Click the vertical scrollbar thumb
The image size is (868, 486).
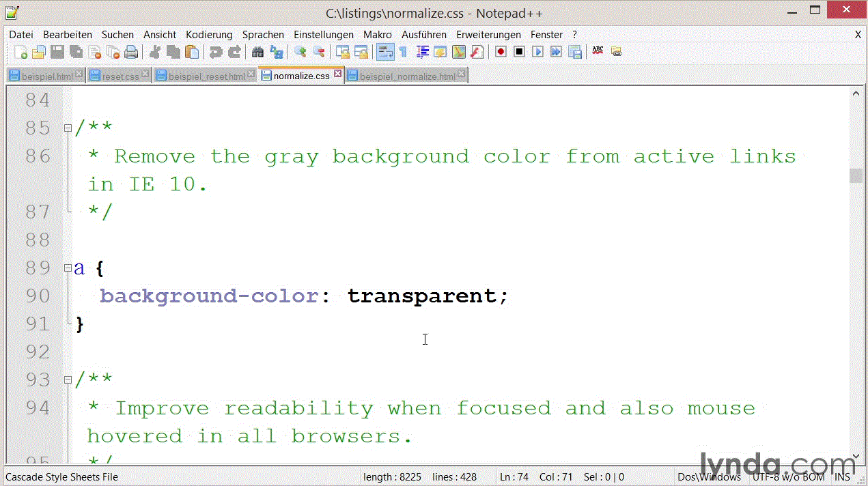point(856,175)
